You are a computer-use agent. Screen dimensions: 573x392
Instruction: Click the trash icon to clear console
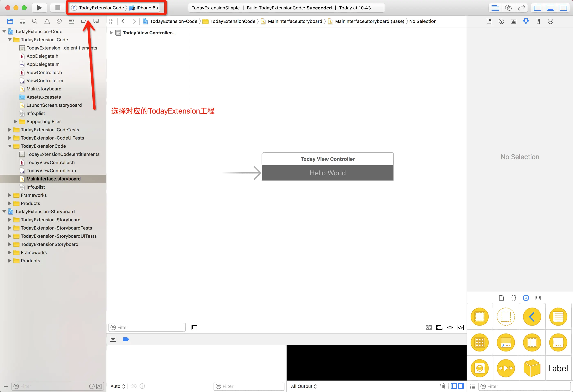pyautogui.click(x=442, y=386)
